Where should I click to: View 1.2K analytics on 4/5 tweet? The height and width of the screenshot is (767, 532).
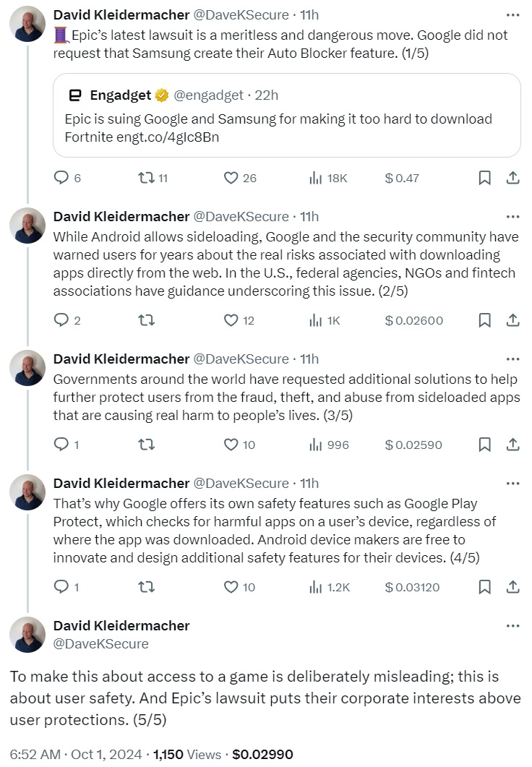pyautogui.click(x=330, y=587)
